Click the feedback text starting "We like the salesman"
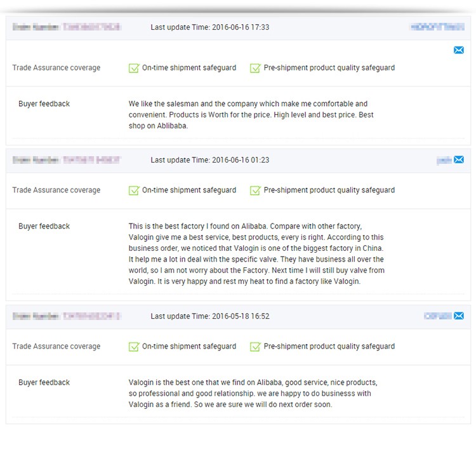The image size is (476, 454). [x=248, y=114]
